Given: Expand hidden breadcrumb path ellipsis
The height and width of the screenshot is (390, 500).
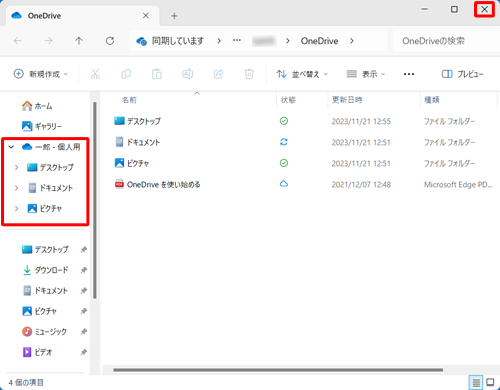Looking at the screenshot, I should tap(237, 41).
